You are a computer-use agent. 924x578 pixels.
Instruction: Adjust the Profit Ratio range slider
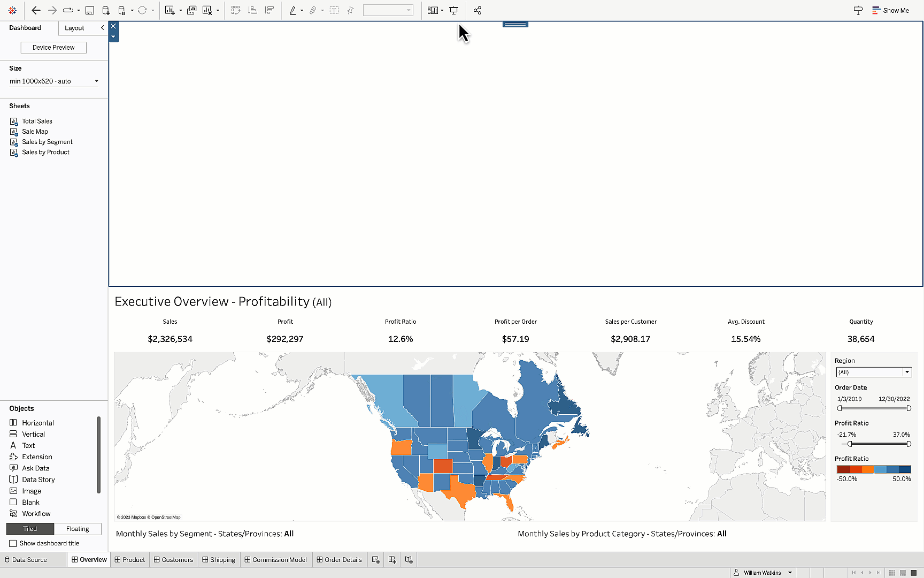pyautogui.click(x=874, y=444)
